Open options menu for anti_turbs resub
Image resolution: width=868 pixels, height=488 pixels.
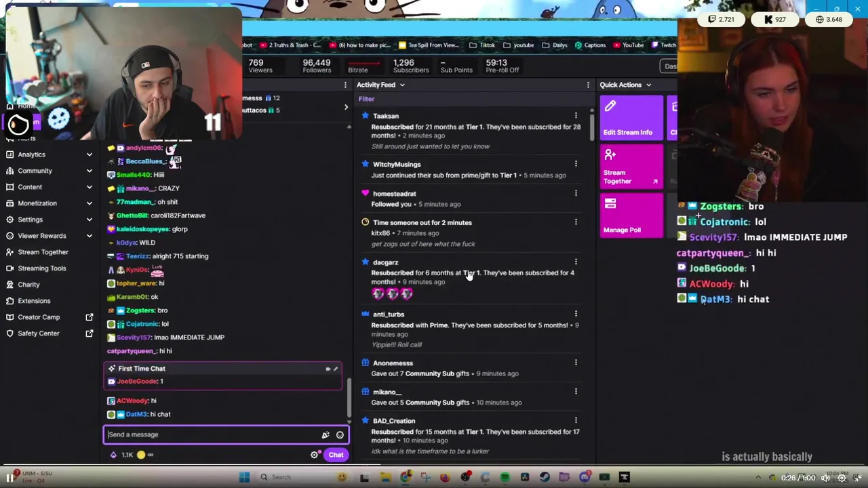576,314
